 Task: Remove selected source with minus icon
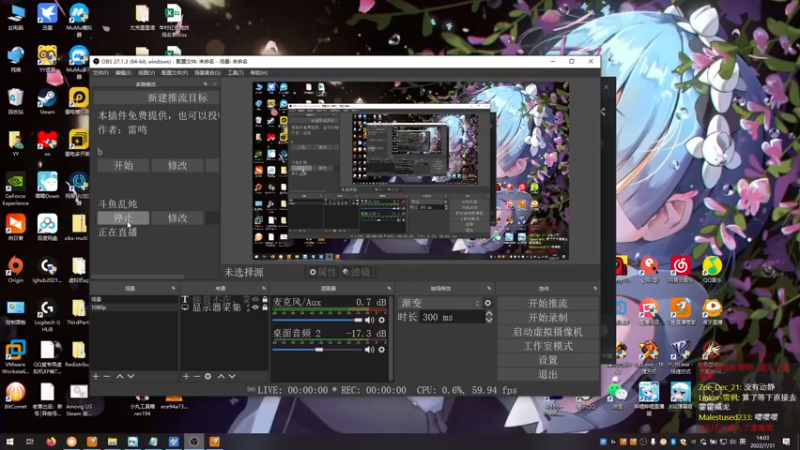point(197,376)
